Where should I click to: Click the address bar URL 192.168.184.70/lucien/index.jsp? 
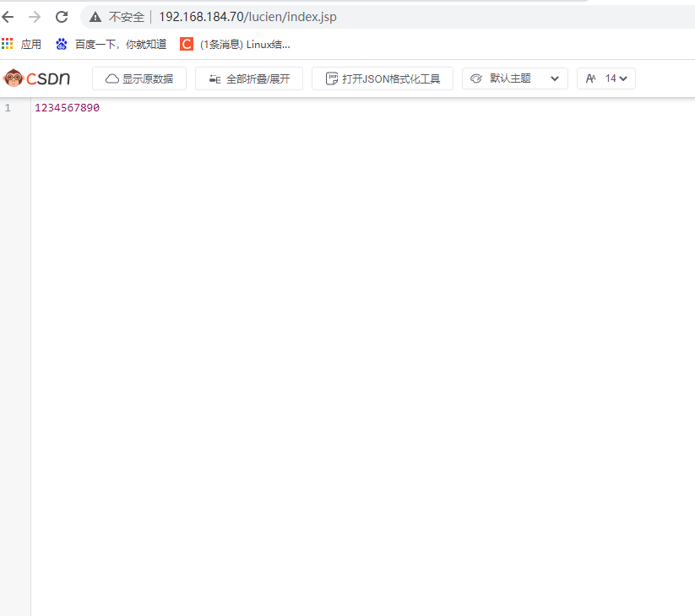pyautogui.click(x=247, y=17)
